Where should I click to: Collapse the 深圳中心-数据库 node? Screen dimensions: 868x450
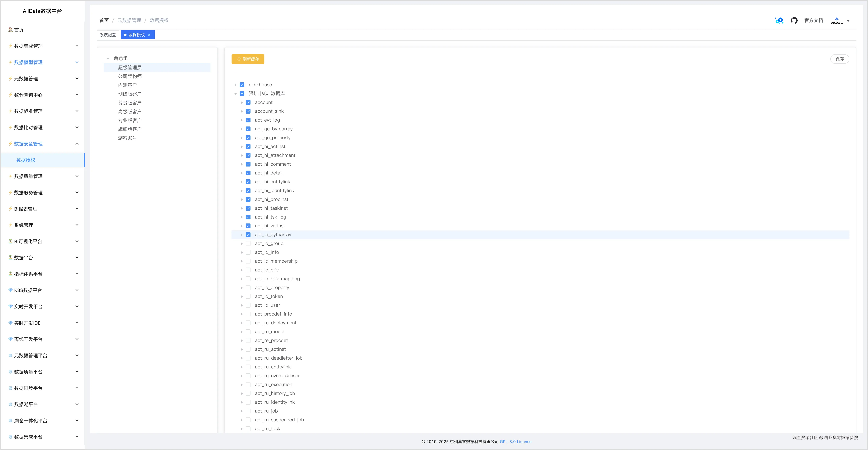(x=236, y=94)
